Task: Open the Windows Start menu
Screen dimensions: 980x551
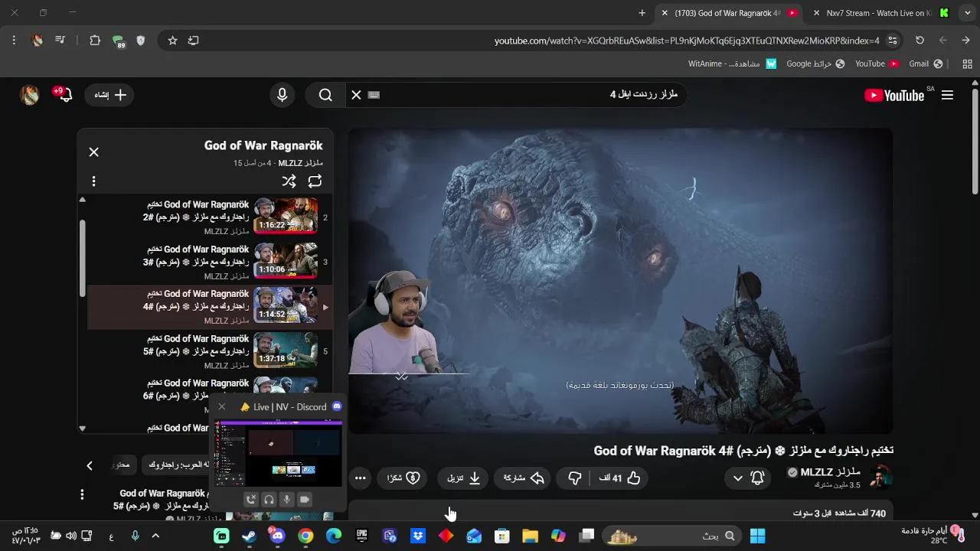Action: 757,536
